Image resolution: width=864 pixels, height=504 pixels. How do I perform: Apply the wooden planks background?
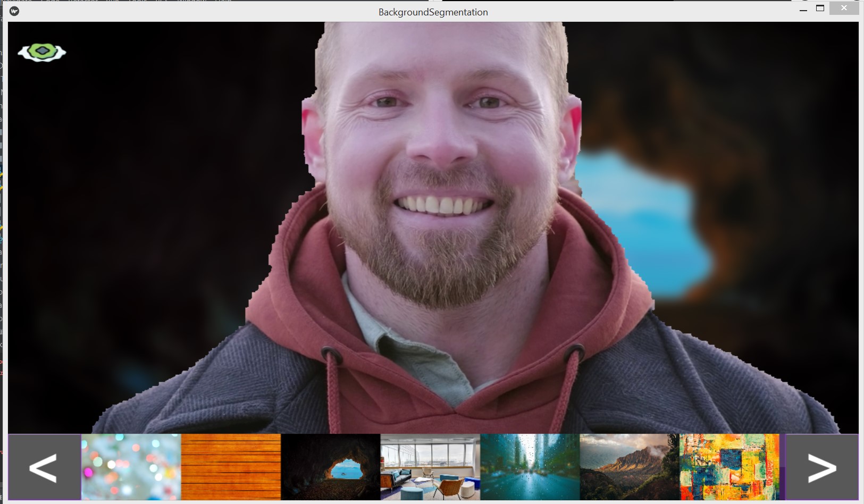click(x=231, y=468)
